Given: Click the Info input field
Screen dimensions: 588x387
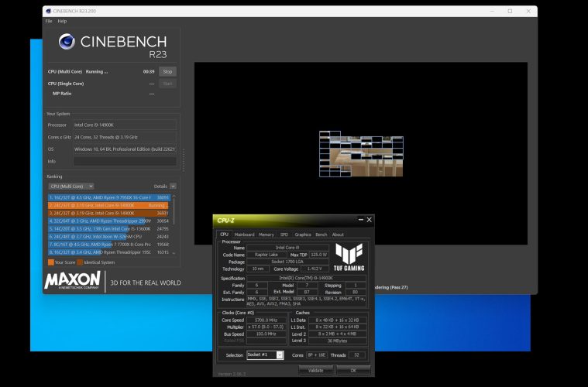Looking at the screenshot, I should click(125, 162).
